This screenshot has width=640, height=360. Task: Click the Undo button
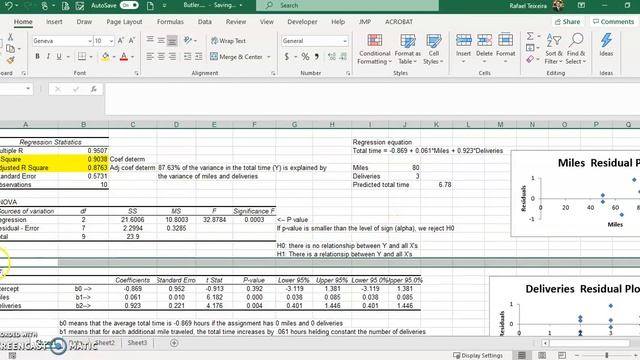pyautogui.click(x=9, y=5)
